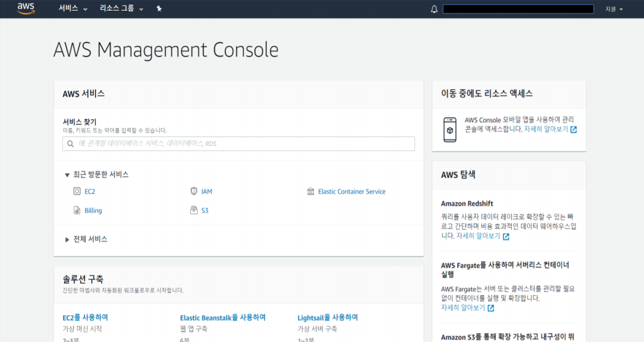The height and width of the screenshot is (342, 644).
Task: Click the 웹 앱 구축 text
Action: [194, 329]
